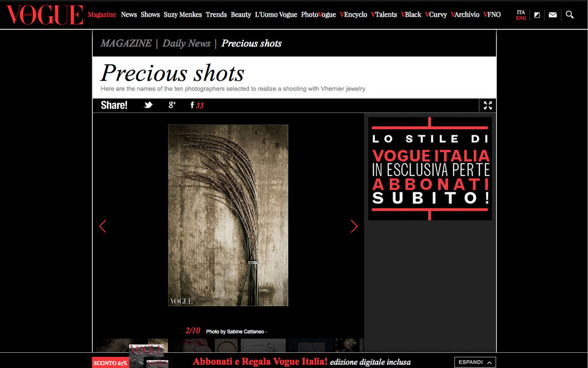The width and height of the screenshot is (588, 368).
Task: Toggle the contrast icon in header
Action: pos(537,15)
